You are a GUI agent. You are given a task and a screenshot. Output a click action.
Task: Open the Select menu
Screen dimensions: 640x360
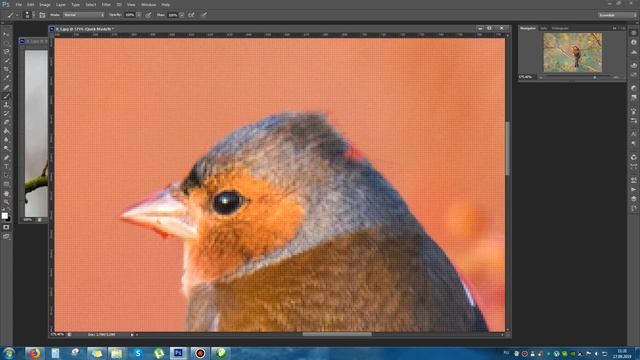click(x=91, y=4)
